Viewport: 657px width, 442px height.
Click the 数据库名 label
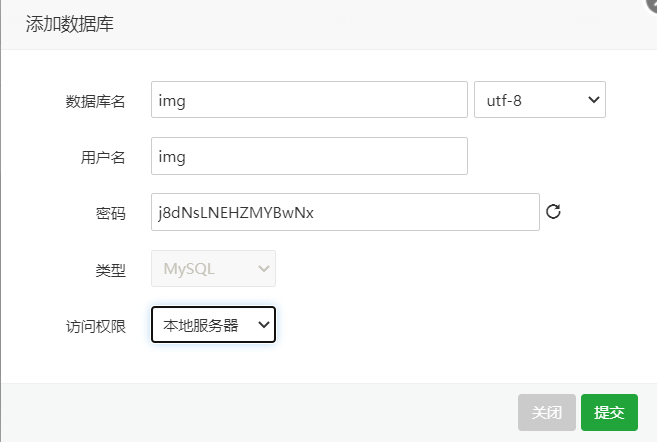96,101
